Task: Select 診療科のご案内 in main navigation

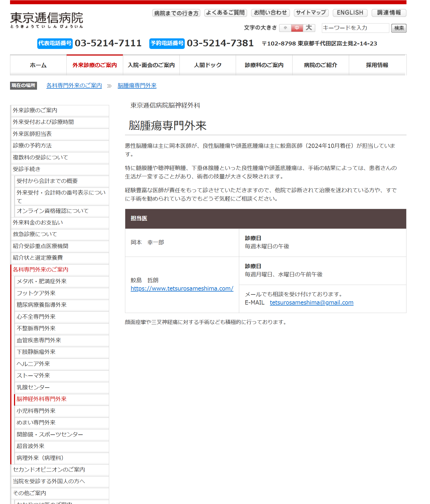Action: (264, 65)
